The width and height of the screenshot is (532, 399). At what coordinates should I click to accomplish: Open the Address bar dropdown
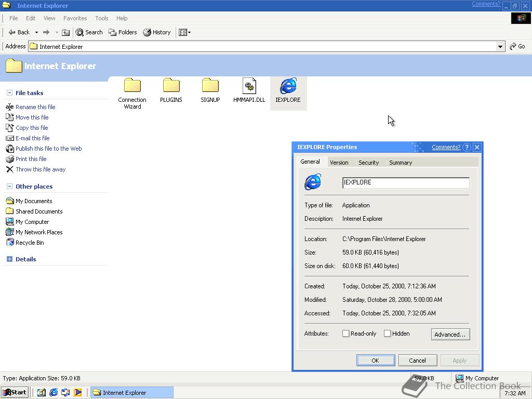500,46
